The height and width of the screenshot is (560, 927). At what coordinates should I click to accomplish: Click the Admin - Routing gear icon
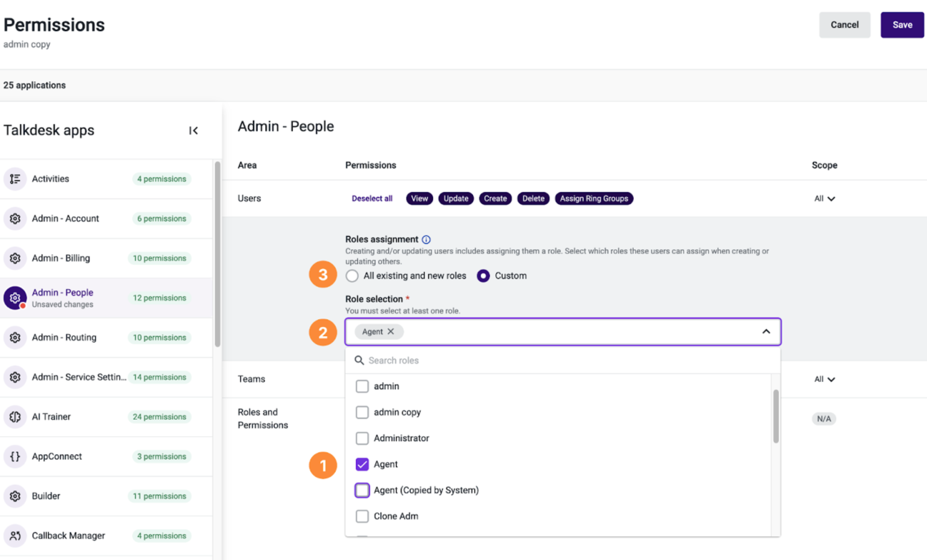pyautogui.click(x=15, y=337)
